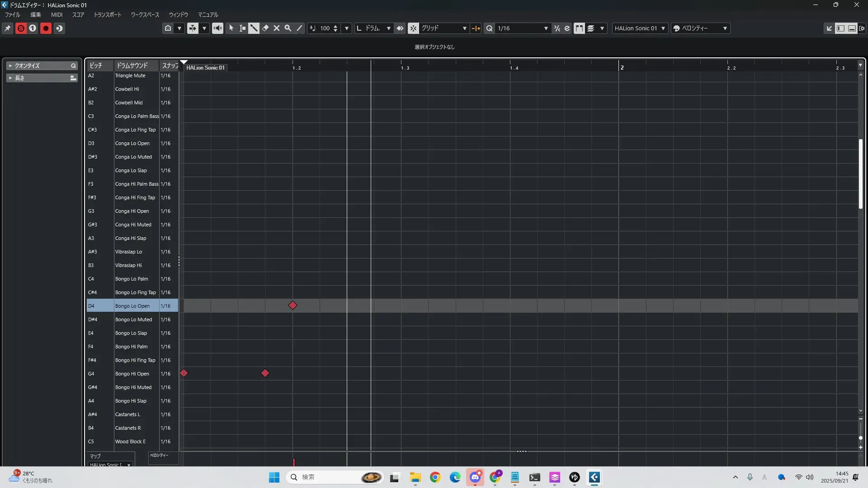
Task: Click the diamond note on Bongo Lo Open
Action: 292,305
